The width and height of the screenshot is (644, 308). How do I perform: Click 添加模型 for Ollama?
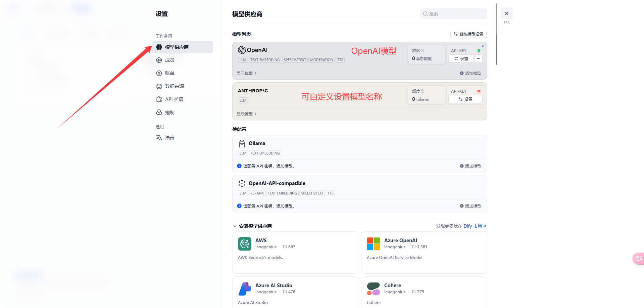pos(470,166)
